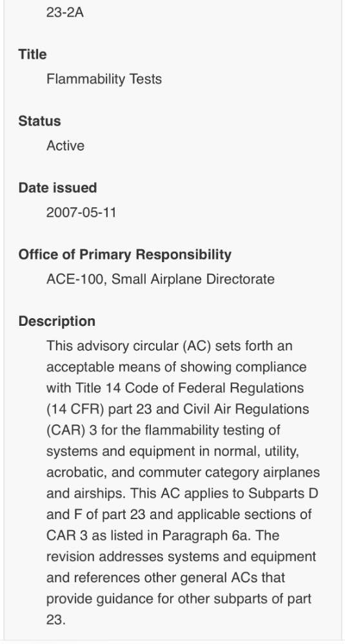The width and height of the screenshot is (345, 644).
Task: Click the 'Title 14 Code of Federal Regulations' text
Action: (x=189, y=388)
